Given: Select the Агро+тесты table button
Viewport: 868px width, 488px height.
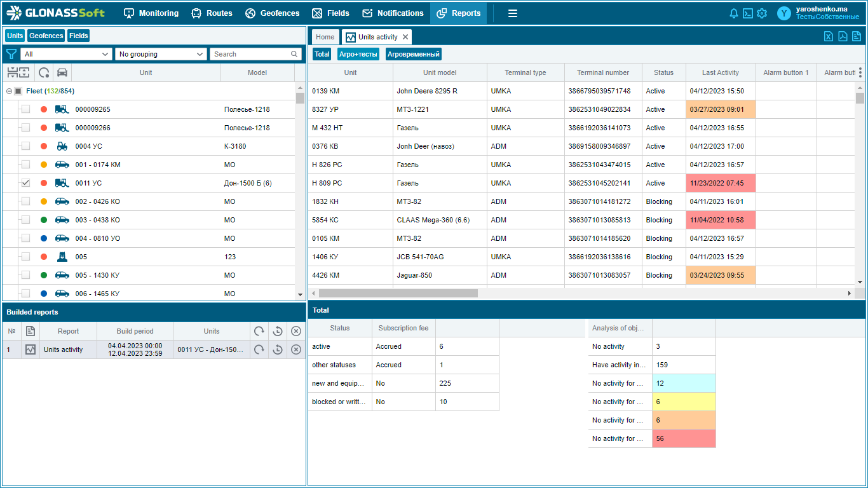Looking at the screenshot, I should click(358, 54).
